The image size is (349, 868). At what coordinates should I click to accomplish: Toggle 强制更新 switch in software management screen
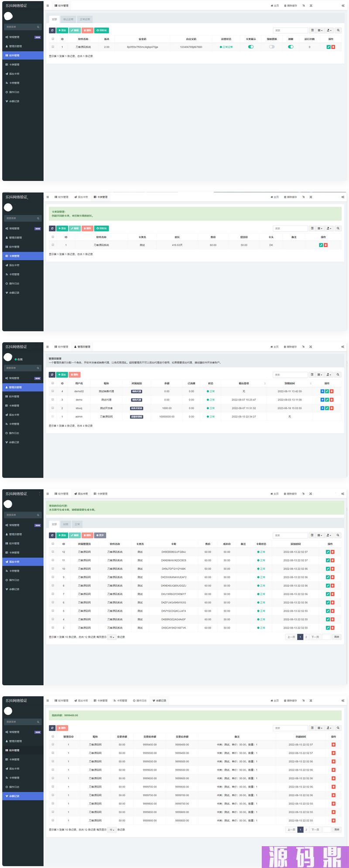coord(272,47)
